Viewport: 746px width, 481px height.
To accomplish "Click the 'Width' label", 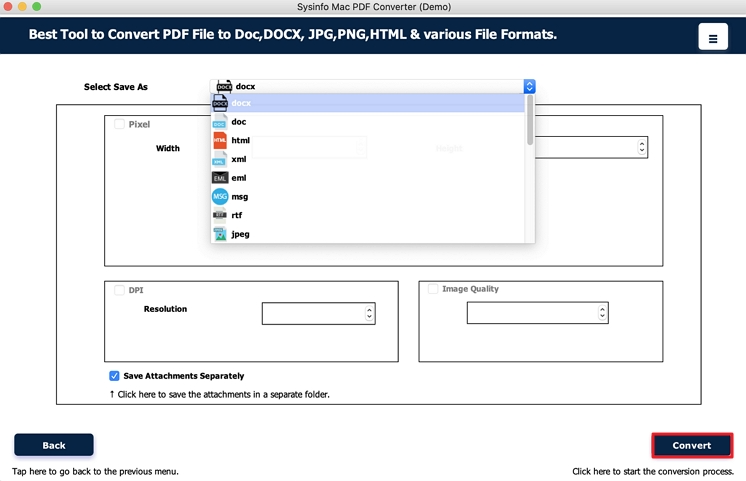I will (x=168, y=148).
